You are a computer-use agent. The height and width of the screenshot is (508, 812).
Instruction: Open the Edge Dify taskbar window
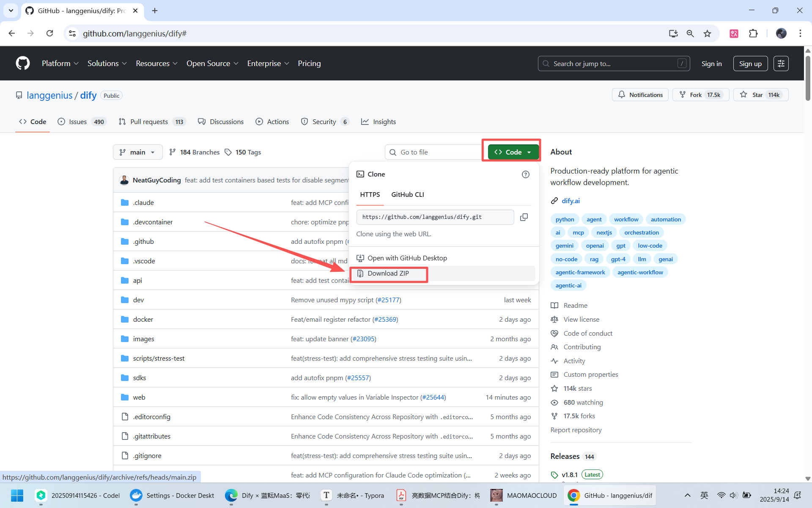(267, 495)
